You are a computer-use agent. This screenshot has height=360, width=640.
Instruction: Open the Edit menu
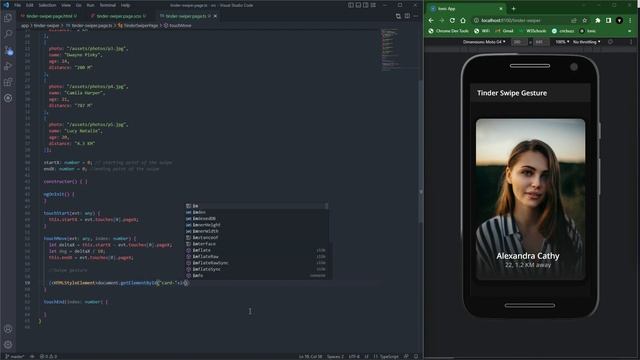point(30,5)
